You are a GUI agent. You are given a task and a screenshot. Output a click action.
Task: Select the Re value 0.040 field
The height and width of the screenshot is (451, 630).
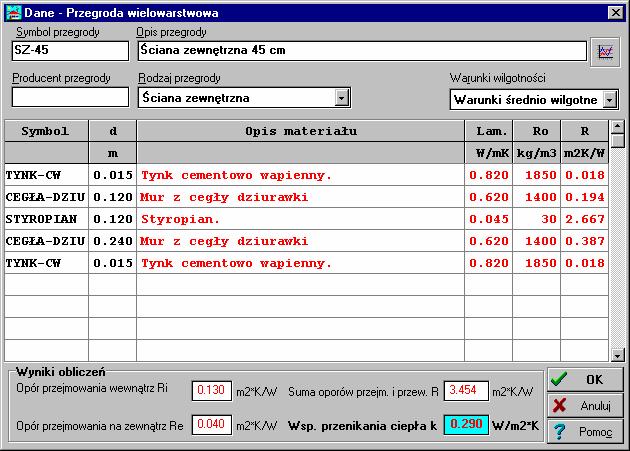(212, 424)
